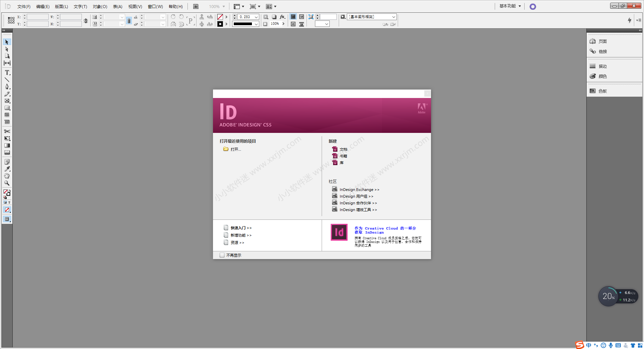Click the reference point locator grid

[x=11, y=20]
